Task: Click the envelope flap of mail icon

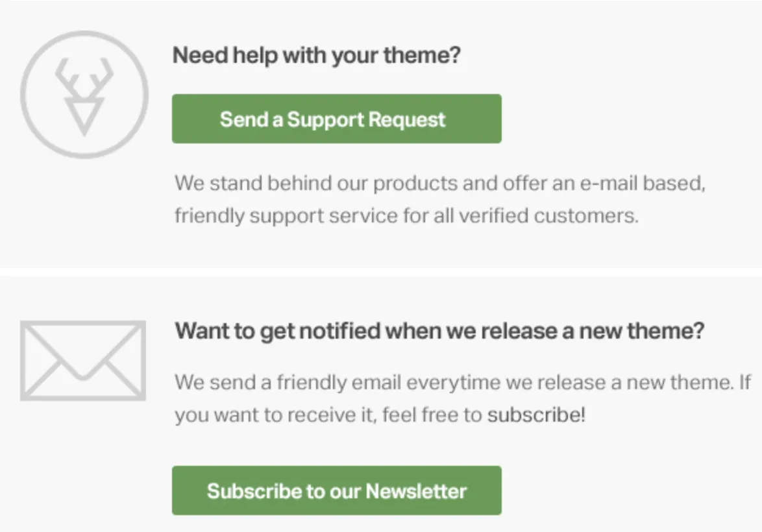Action: (x=83, y=351)
